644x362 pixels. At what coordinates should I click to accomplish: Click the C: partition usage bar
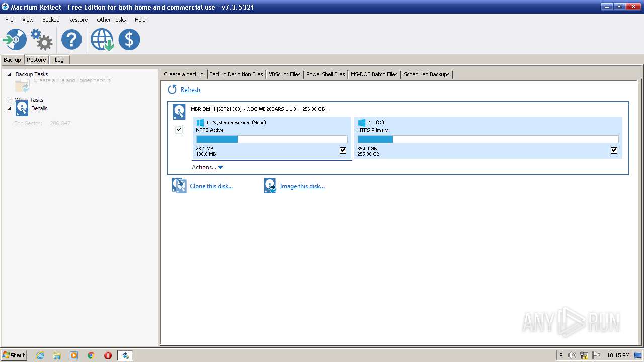488,139
